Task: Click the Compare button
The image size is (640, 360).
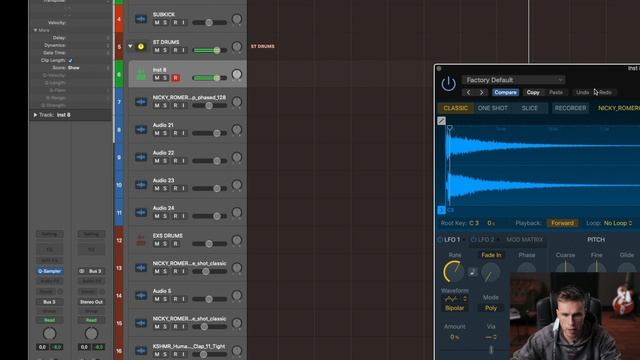Action: point(505,93)
